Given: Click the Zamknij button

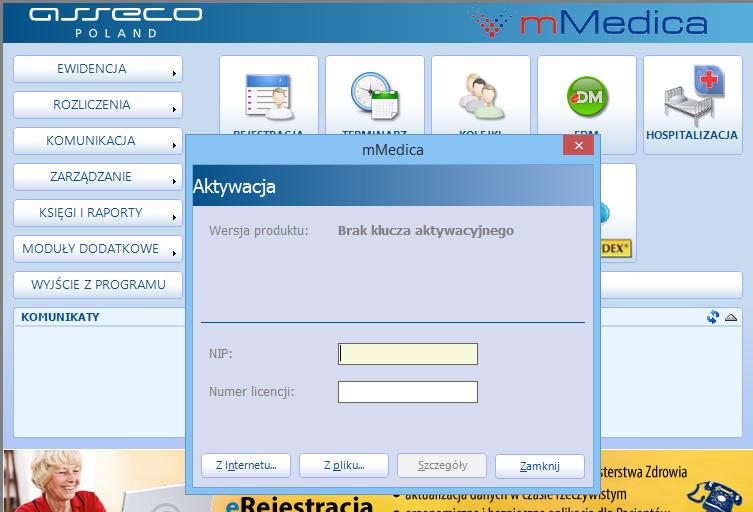Looking at the screenshot, I should point(540,465).
